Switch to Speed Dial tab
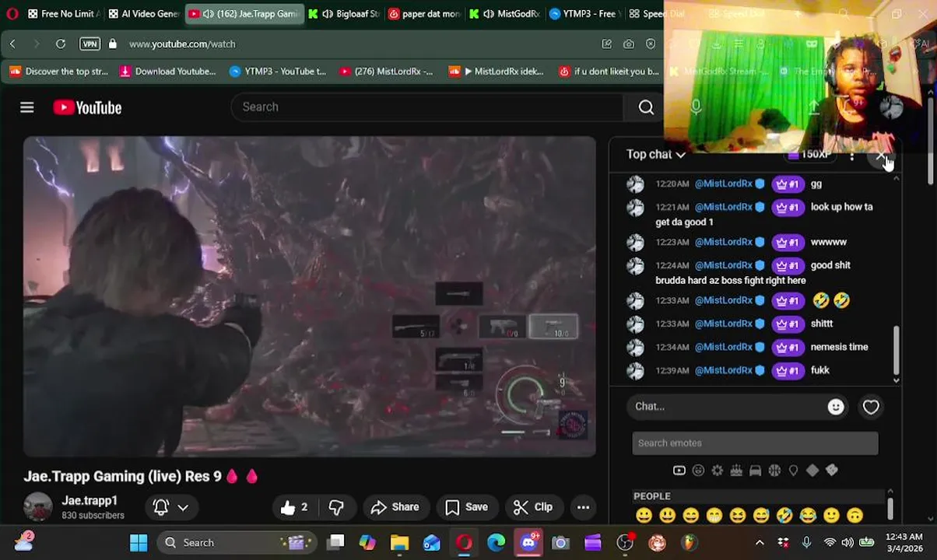 658,14
